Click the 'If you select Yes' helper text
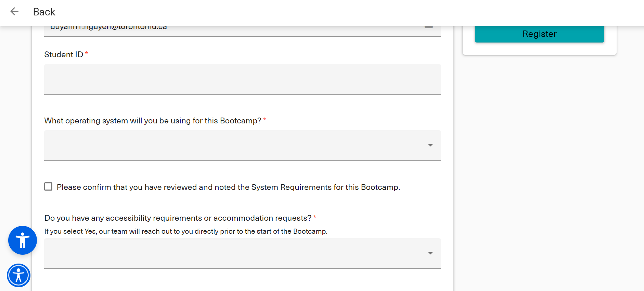This screenshot has height=291, width=644. coord(186,231)
